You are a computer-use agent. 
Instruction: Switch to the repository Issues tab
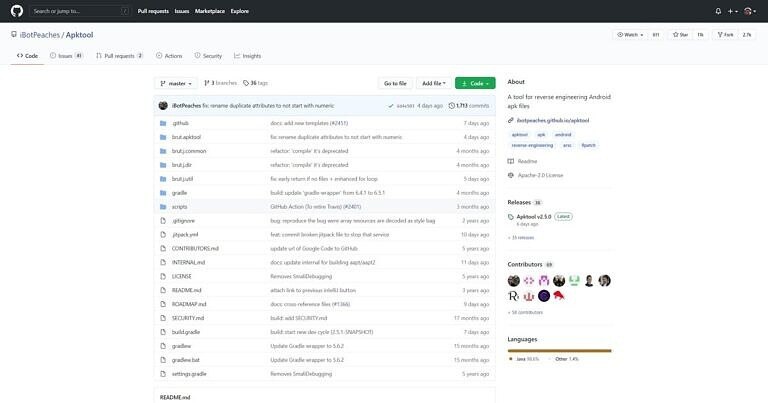pyautogui.click(x=66, y=56)
